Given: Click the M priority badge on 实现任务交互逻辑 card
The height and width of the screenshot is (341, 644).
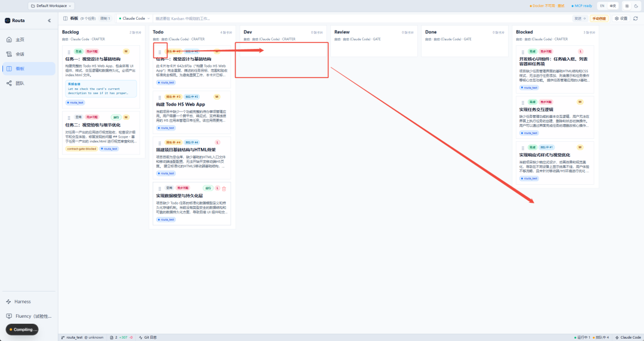Looking at the screenshot, I should (580, 102).
